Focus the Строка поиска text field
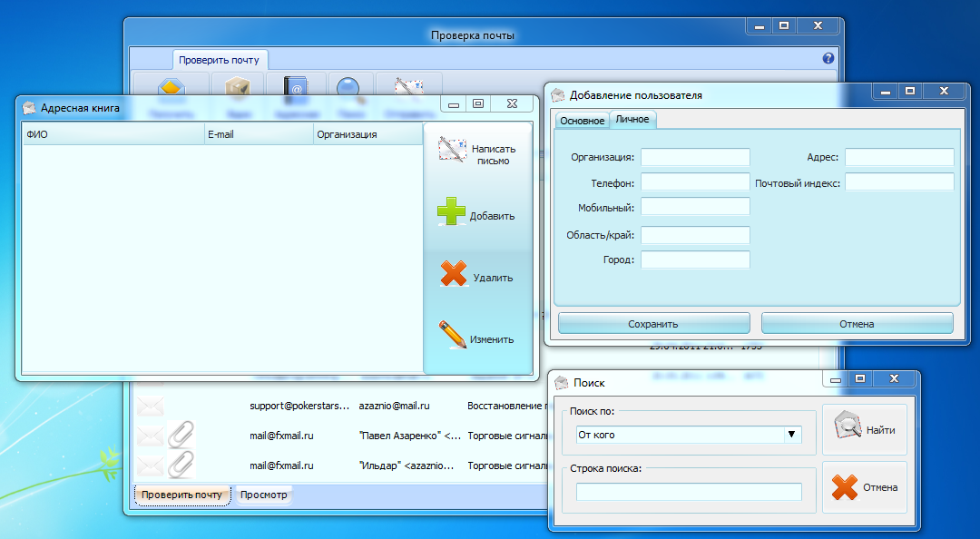 click(x=689, y=492)
